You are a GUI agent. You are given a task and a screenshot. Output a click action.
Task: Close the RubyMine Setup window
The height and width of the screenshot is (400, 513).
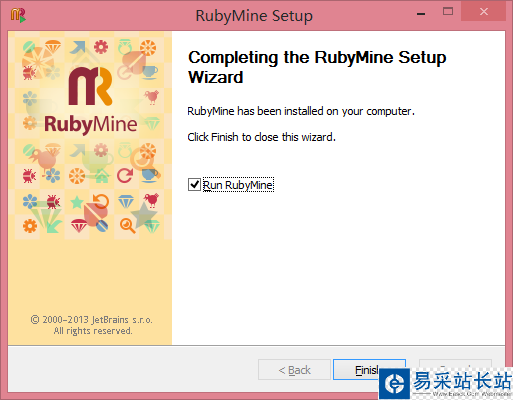[x=484, y=12]
